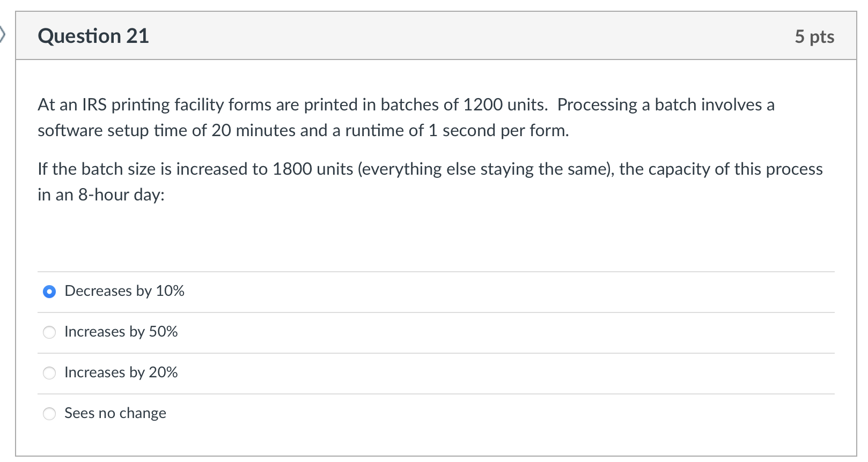This screenshot has width=868, height=462.
Task: Click the empty circle beside "Increases by 50%"
Action: point(49,332)
